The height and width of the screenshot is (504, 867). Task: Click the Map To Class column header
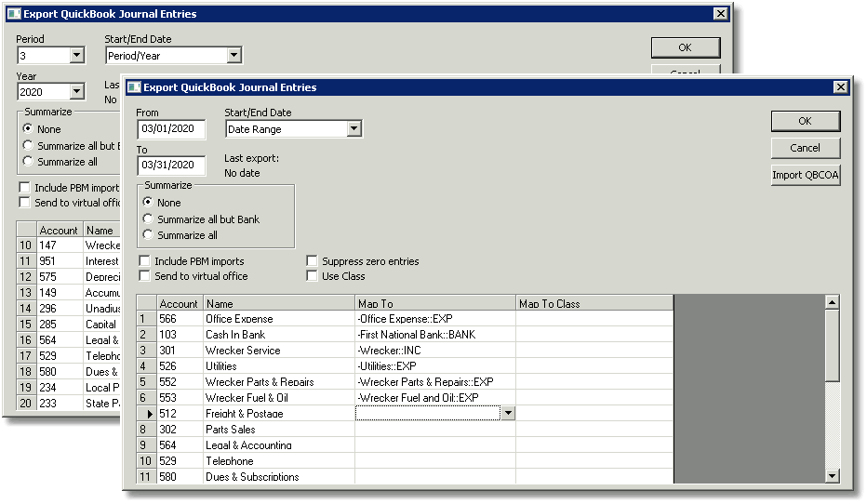point(594,303)
